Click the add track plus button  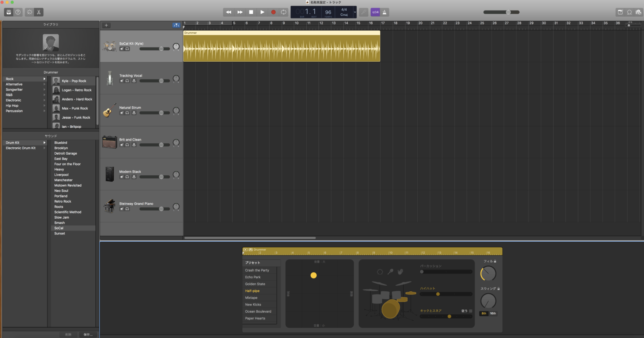click(106, 25)
